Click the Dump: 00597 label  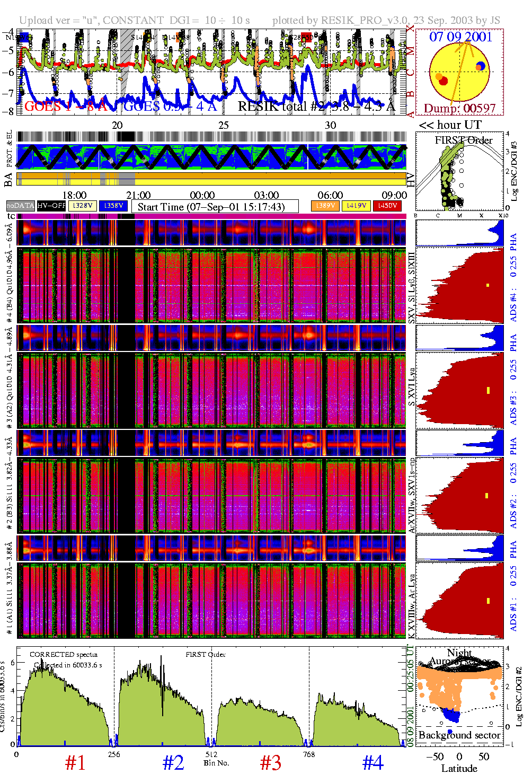(x=459, y=109)
